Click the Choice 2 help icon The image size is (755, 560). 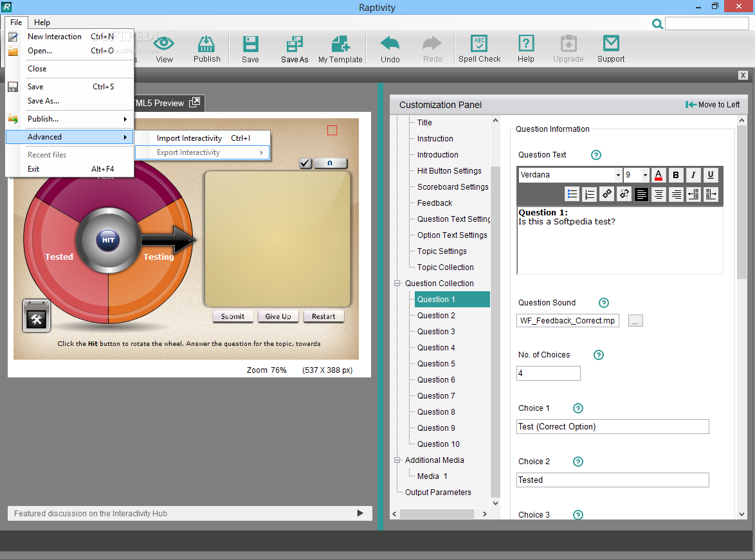pos(578,462)
